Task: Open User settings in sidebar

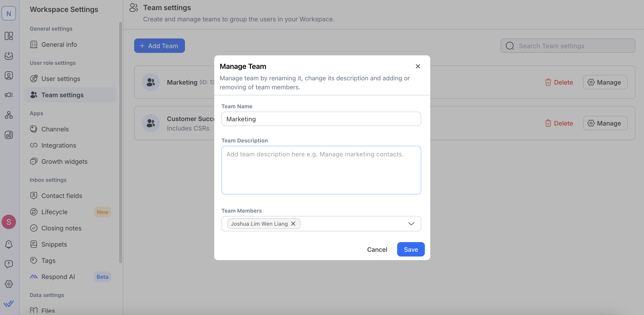Action: click(x=61, y=79)
